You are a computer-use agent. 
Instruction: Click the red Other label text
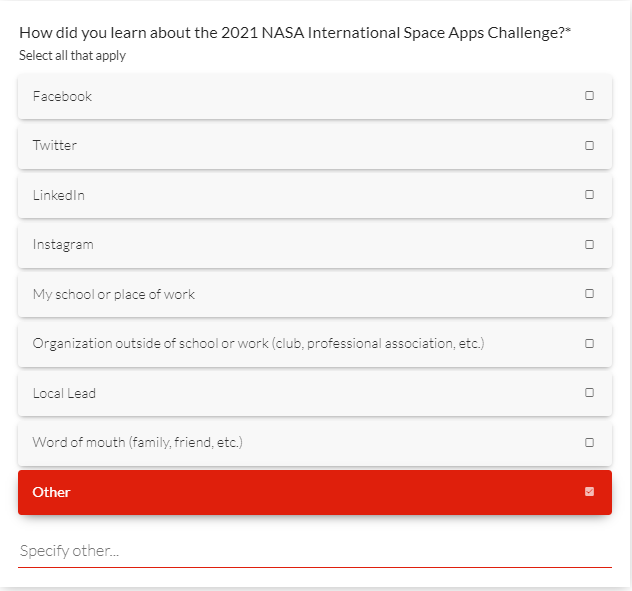point(51,492)
